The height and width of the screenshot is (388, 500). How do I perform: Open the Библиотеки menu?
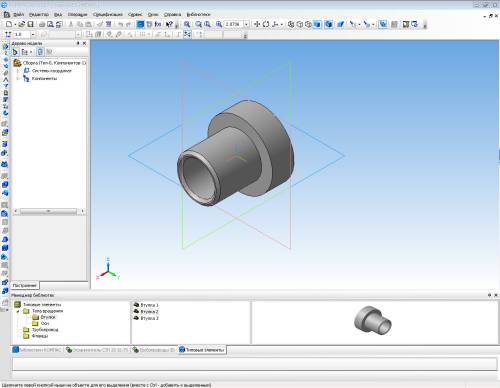[198, 14]
